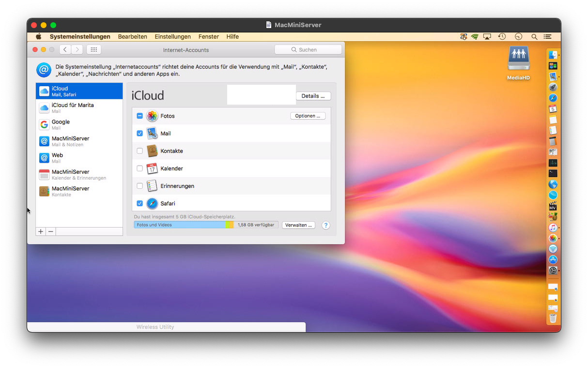Open Mission Control from the dock
588x368 pixels.
pos(553,66)
